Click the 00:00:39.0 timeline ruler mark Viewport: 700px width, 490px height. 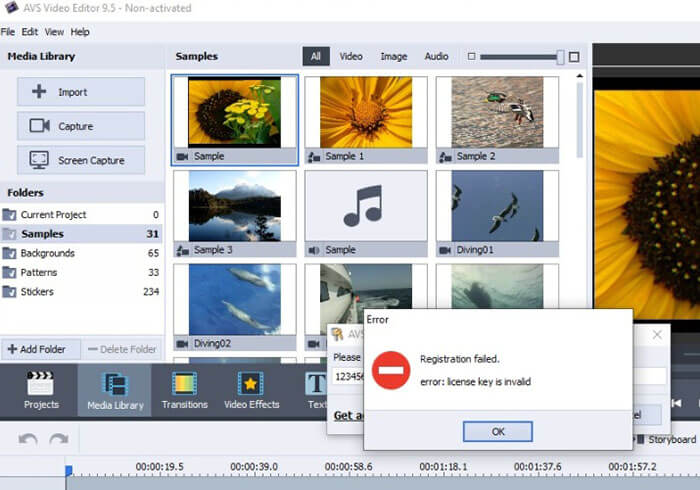(x=254, y=466)
